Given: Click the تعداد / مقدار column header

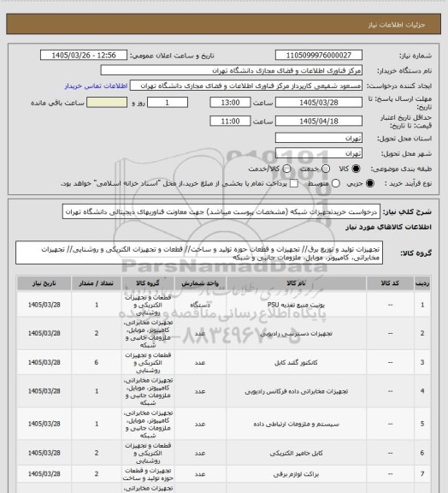Looking at the screenshot, I should 97,283.
